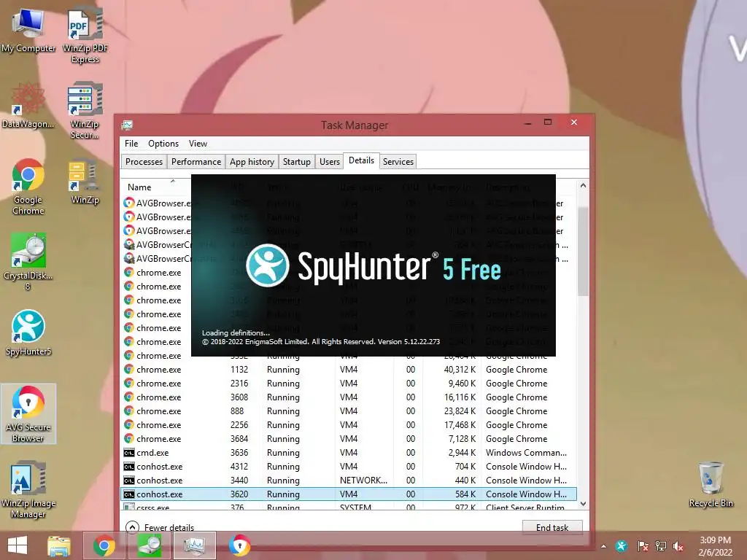Open WinZip Secure desktop shortcut
This screenshot has width=747, height=560.
tap(85, 111)
